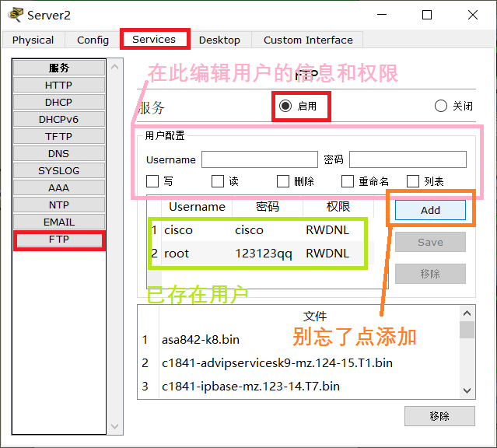
Task: Choose the AAA service
Action: coord(59,187)
